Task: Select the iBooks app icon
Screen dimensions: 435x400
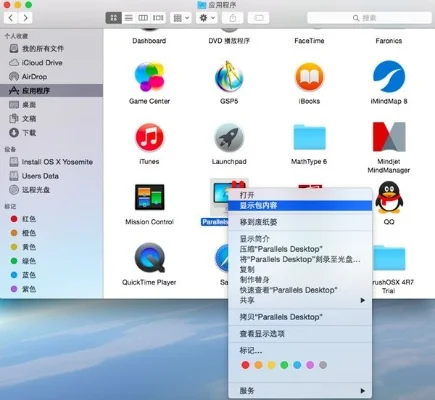Action: pos(309,77)
